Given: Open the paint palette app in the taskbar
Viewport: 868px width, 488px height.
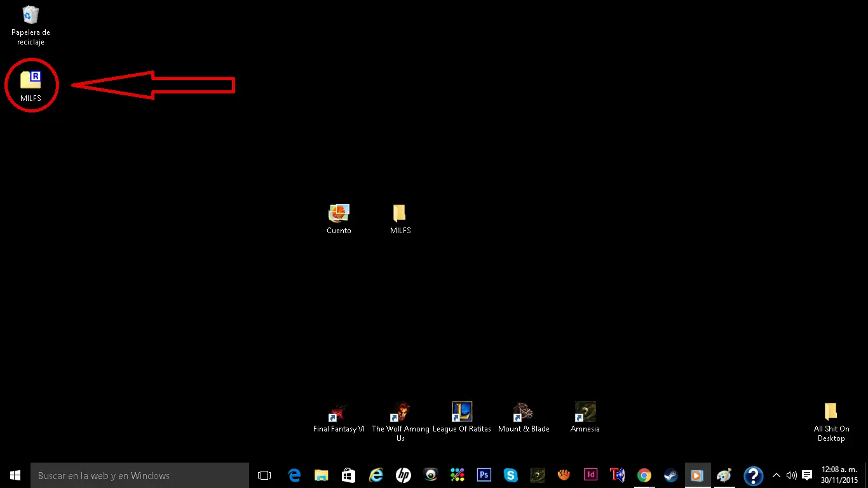Looking at the screenshot, I should pyautogui.click(x=724, y=475).
